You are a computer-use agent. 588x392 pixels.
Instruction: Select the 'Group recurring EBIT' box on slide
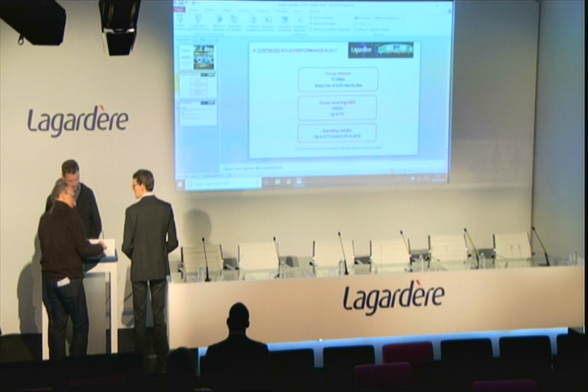point(337,108)
